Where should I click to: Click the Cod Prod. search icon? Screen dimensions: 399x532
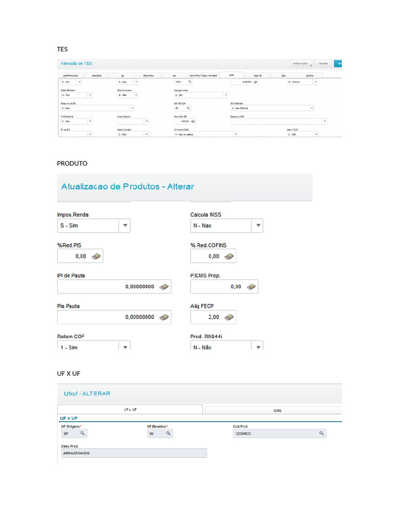322,433
